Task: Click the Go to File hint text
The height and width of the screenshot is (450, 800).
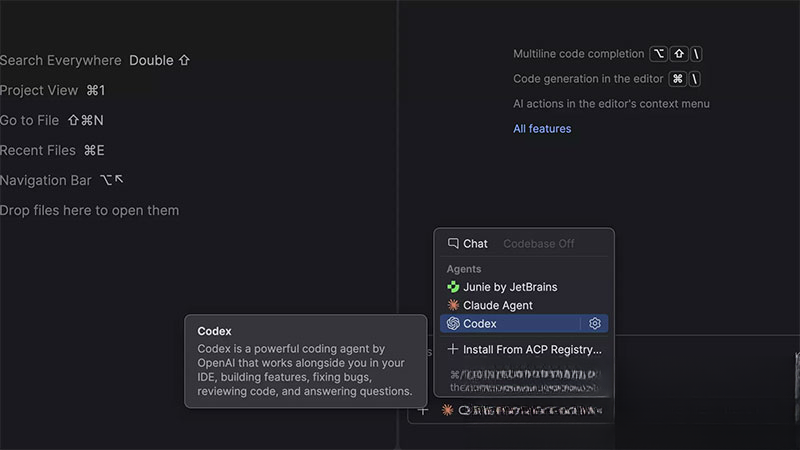Action: 30,120
